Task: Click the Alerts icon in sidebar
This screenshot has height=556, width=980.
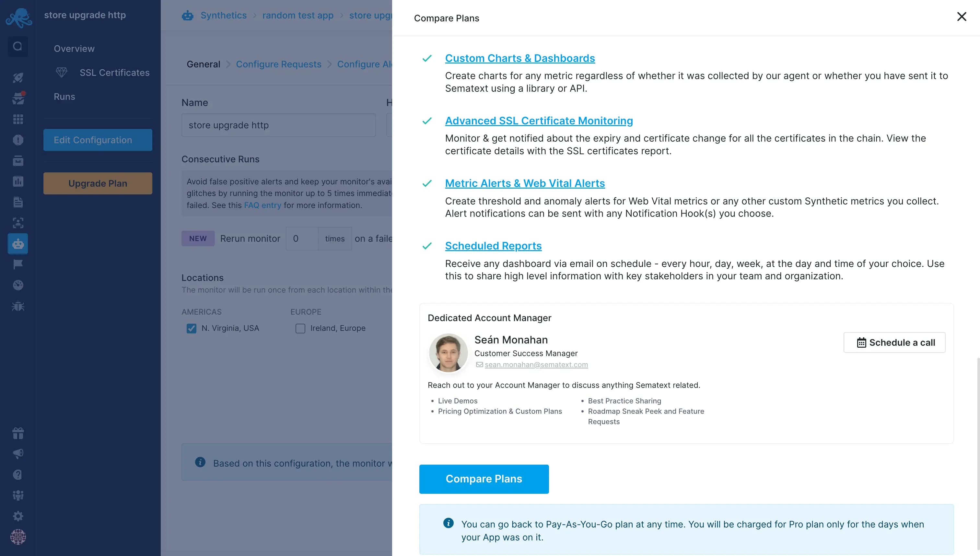Action: [x=18, y=140]
